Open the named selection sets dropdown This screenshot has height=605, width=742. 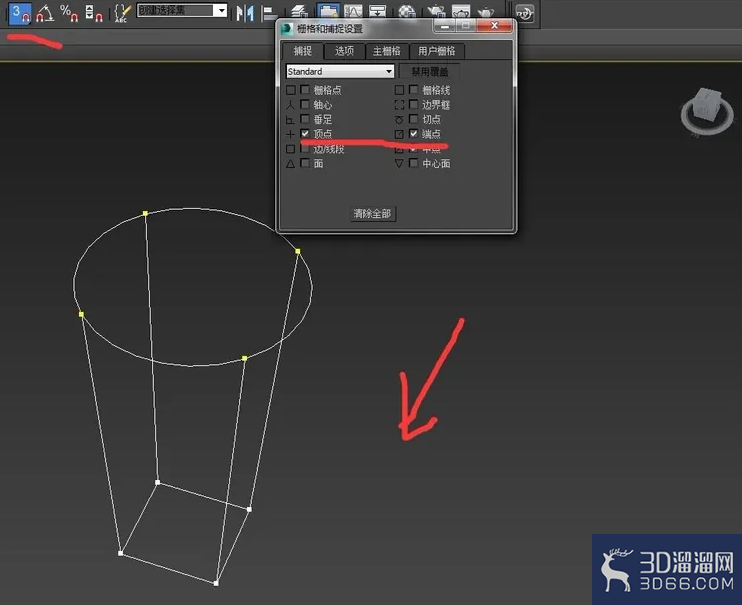(183, 10)
